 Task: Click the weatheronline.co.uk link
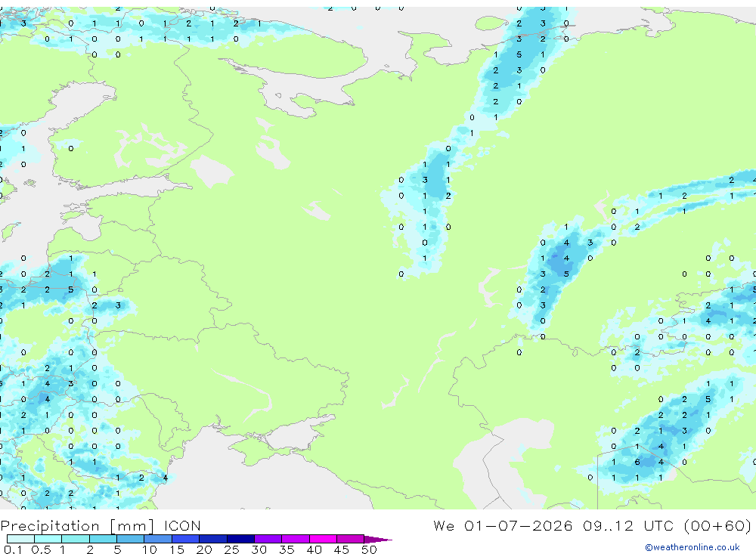692,547
